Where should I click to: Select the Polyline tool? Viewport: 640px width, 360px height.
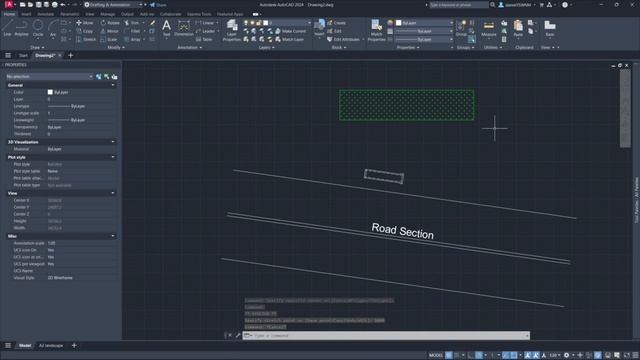[22, 28]
